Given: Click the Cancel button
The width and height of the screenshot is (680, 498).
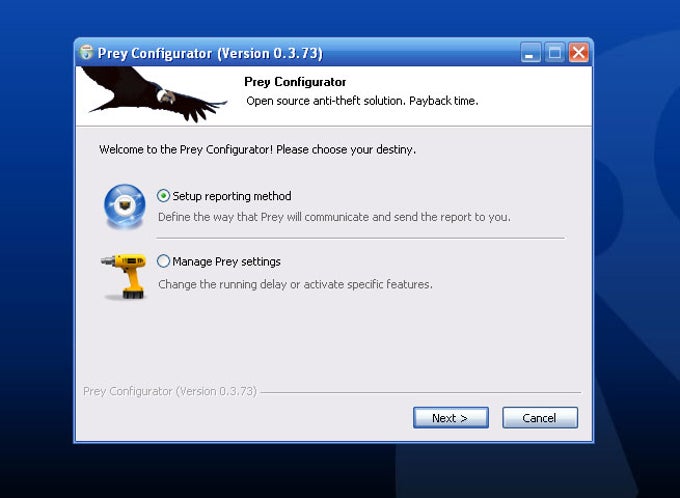Looking at the screenshot, I should click(x=540, y=418).
